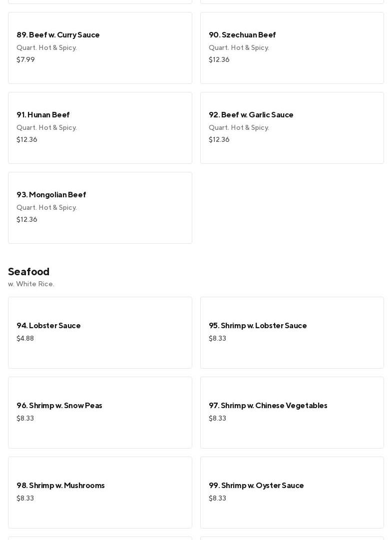Click the "w. White Rice." section subtitle

(31, 284)
